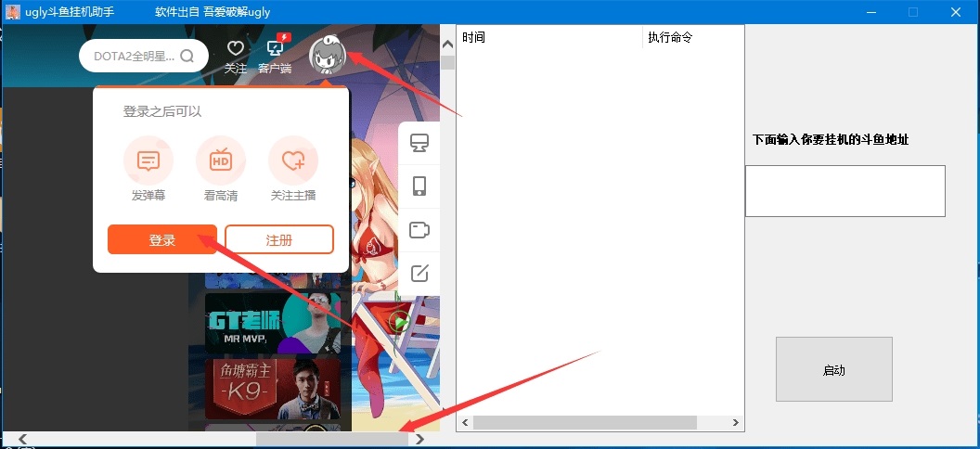Click the browser pane horizontal scrollbar thumb
The height and width of the screenshot is (449, 980).
coord(332,439)
